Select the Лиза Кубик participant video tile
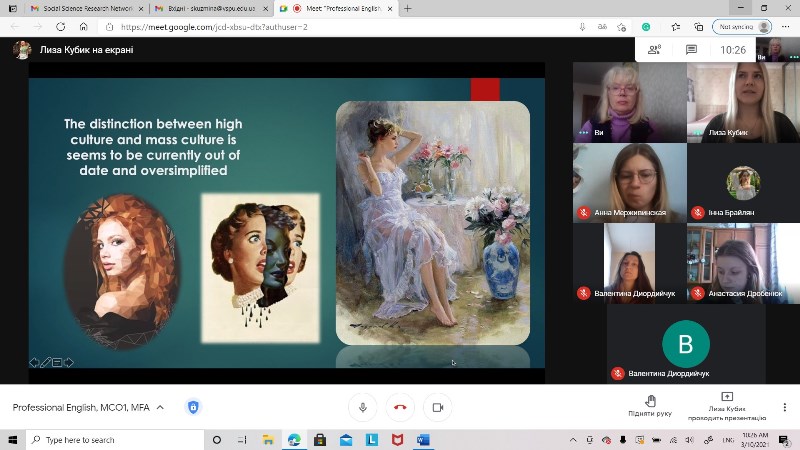The width and height of the screenshot is (800, 450). [x=743, y=102]
